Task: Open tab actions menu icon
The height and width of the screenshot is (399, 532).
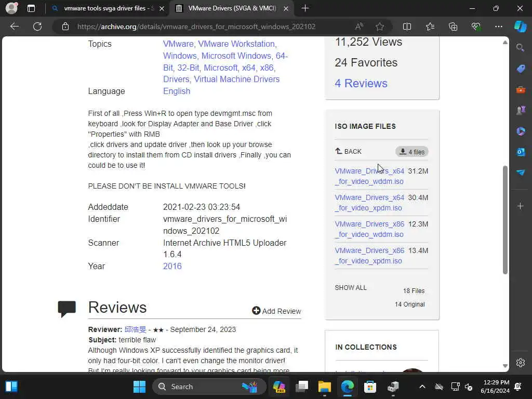Action: click(31, 8)
